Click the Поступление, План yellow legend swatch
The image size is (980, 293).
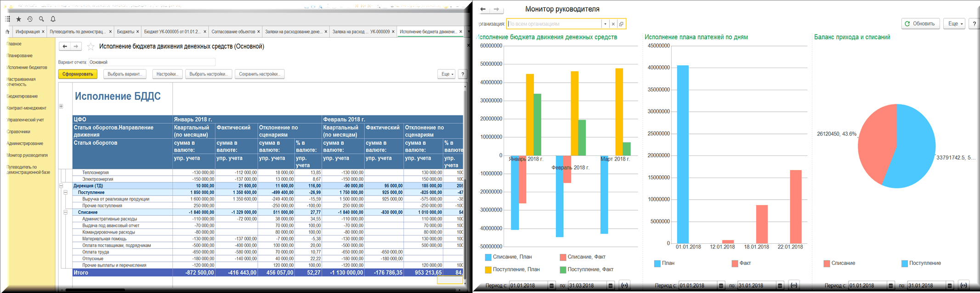(488, 270)
